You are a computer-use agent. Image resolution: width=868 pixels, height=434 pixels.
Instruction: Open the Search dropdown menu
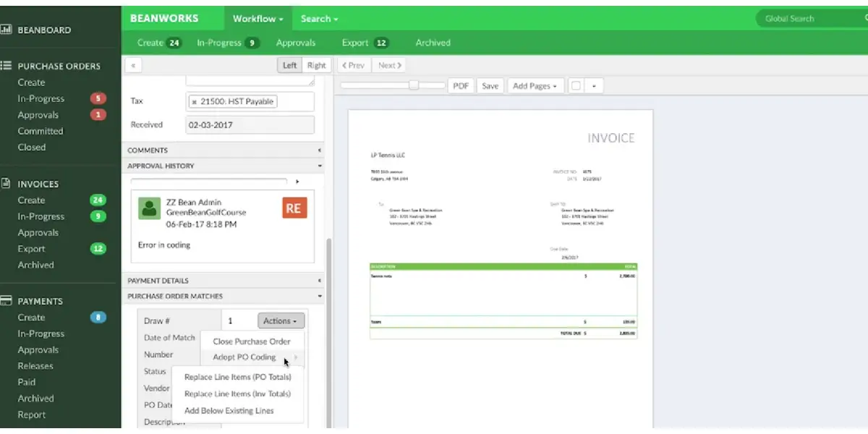point(319,19)
